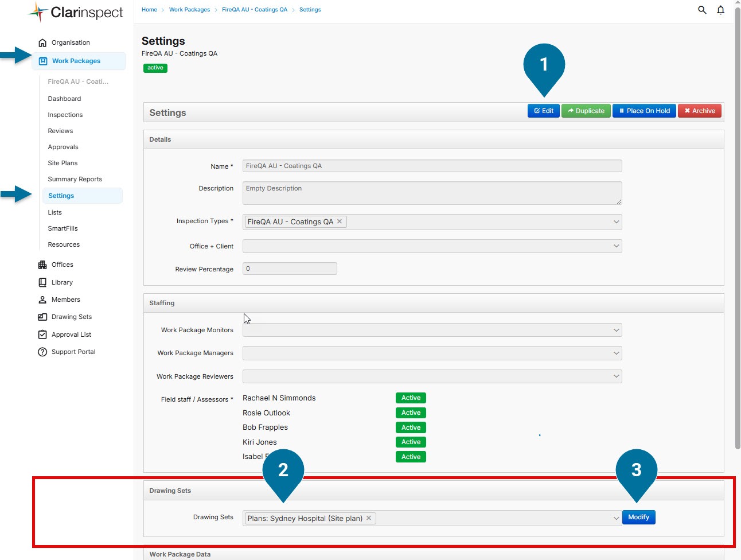
Task: Click the green active status badge
Action: (155, 68)
